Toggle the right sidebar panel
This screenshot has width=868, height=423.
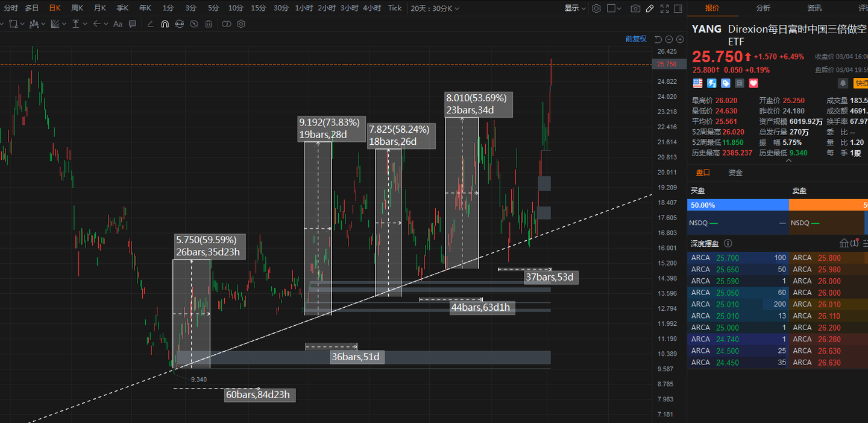coord(678,8)
